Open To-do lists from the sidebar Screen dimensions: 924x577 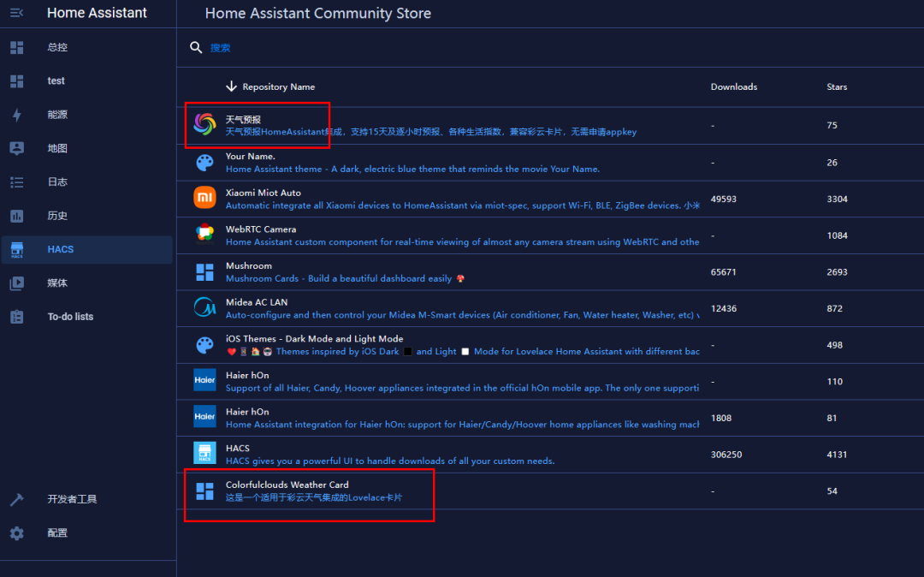click(x=86, y=317)
